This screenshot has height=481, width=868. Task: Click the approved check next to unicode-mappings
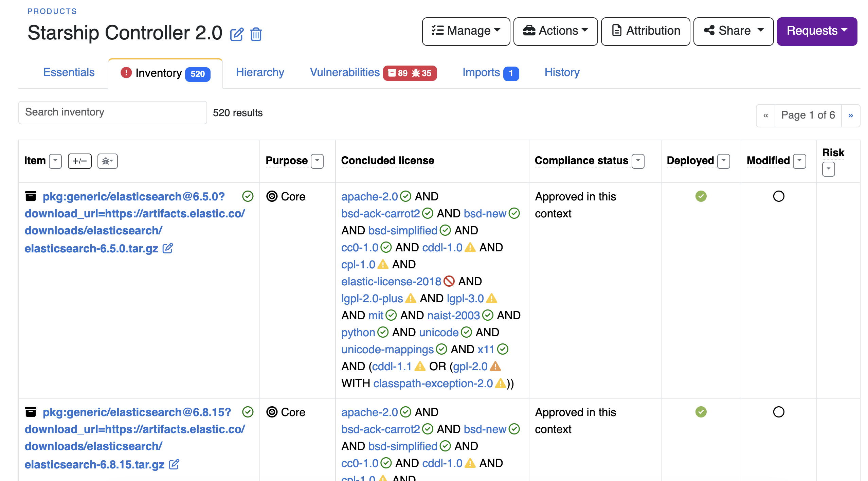[x=441, y=349]
